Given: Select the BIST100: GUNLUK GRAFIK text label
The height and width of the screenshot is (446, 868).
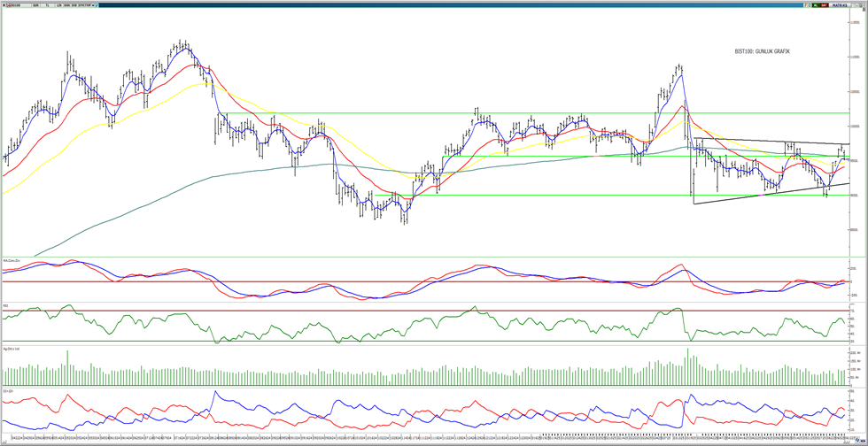Looking at the screenshot, I should (x=761, y=51).
